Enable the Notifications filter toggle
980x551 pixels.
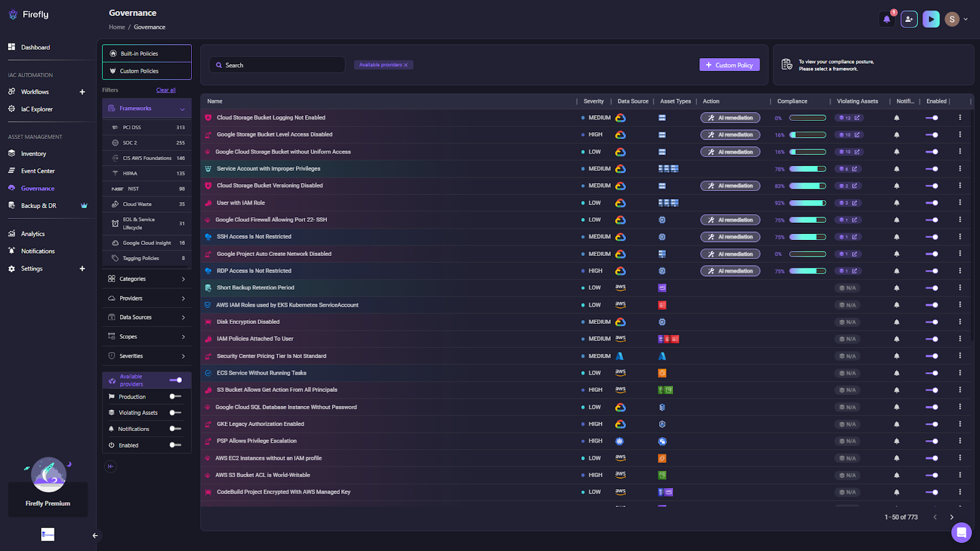[x=176, y=429]
